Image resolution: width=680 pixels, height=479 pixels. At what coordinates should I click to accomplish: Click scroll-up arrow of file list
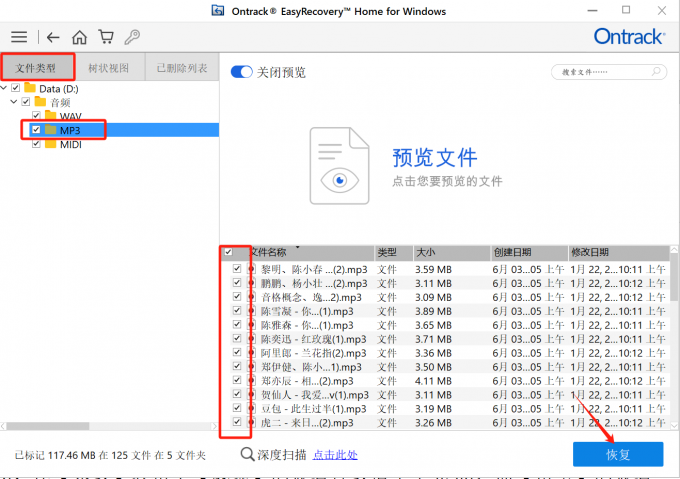[x=674, y=249]
